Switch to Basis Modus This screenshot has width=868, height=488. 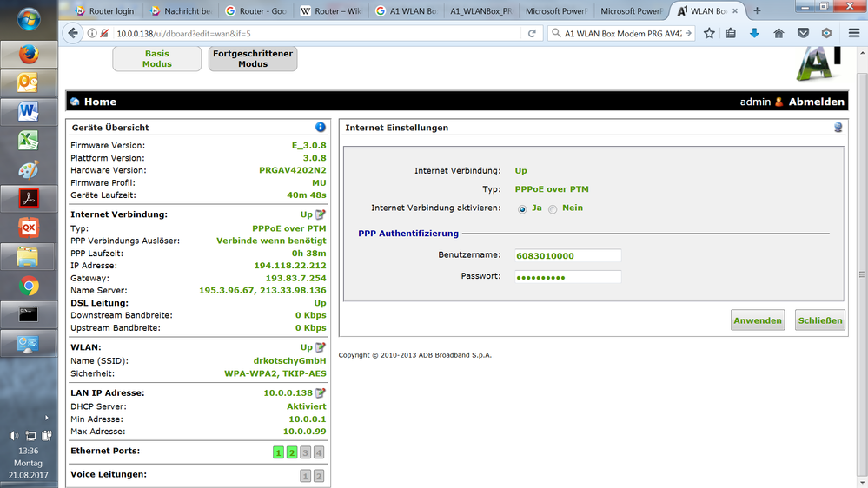tap(156, 59)
